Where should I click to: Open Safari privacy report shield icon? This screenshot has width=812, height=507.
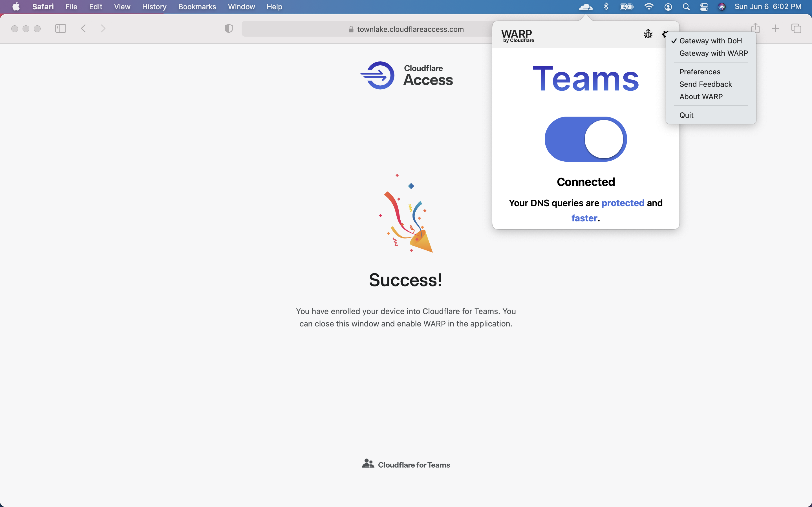click(x=228, y=29)
